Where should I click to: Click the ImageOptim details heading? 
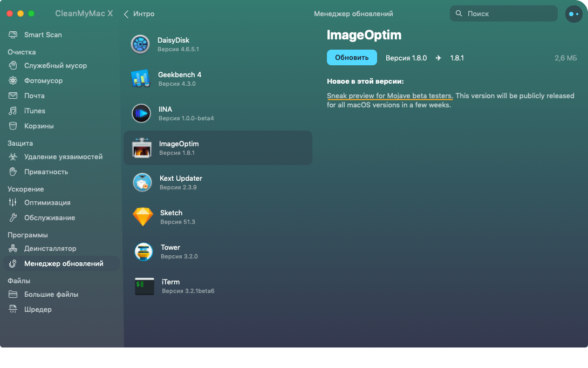point(364,35)
